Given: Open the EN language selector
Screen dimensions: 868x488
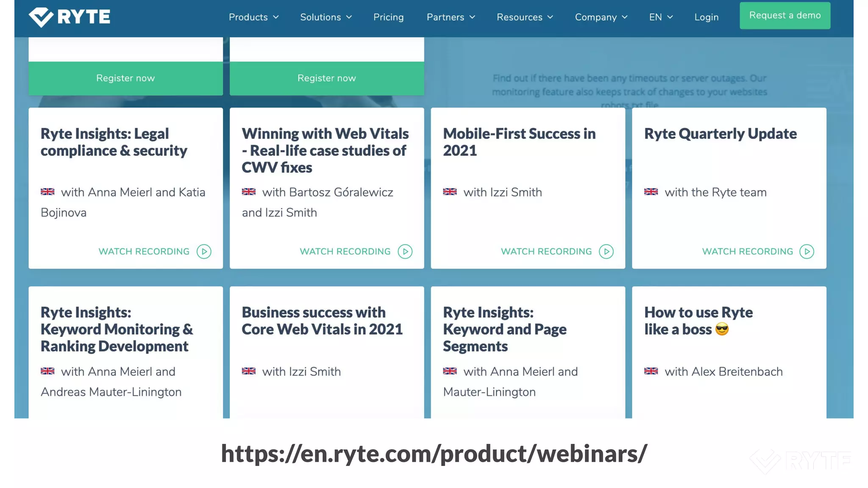Looking at the screenshot, I should coord(661,17).
